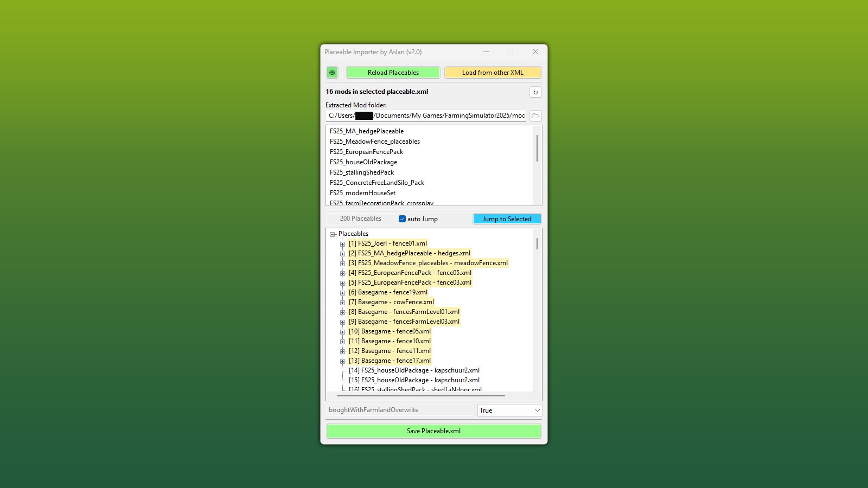868x488 pixels.
Task: Select FS25_EuropeanFencePack in the mod list
Action: click(366, 152)
